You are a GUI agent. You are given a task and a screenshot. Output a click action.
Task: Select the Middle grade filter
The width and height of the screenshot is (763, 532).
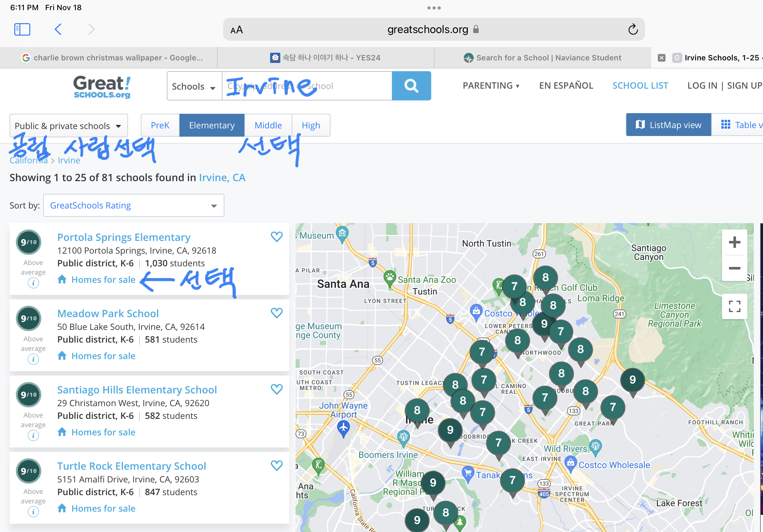(x=268, y=125)
